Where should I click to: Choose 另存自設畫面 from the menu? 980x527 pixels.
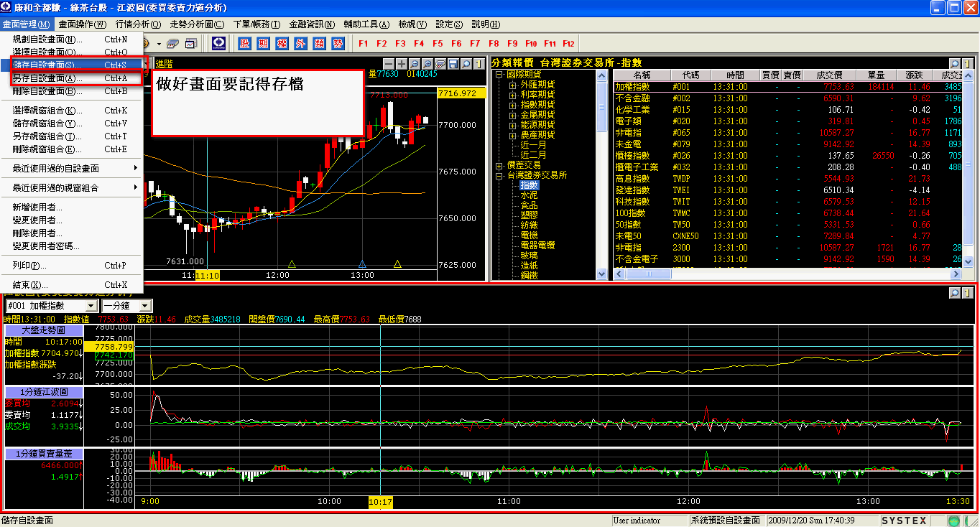click(72, 78)
